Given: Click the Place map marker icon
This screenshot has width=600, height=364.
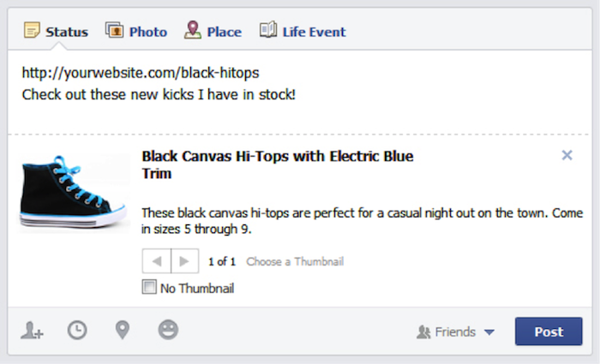Looking at the screenshot, I should click(x=193, y=32).
